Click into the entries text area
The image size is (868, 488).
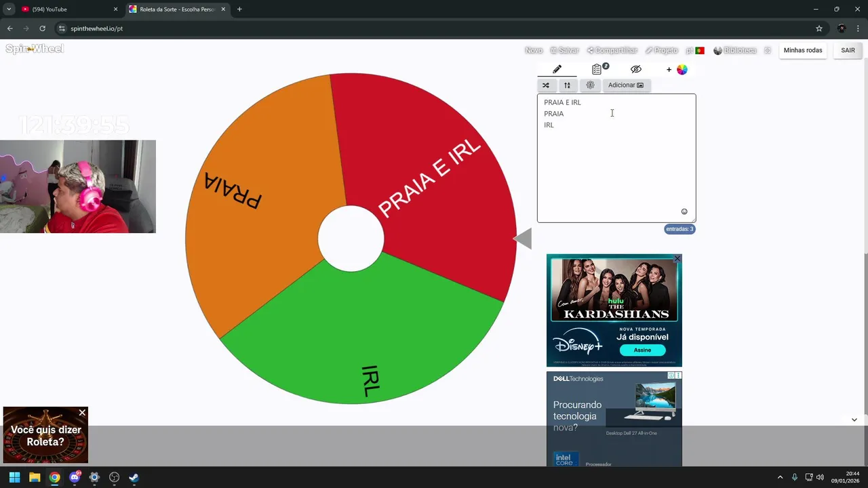(x=616, y=158)
